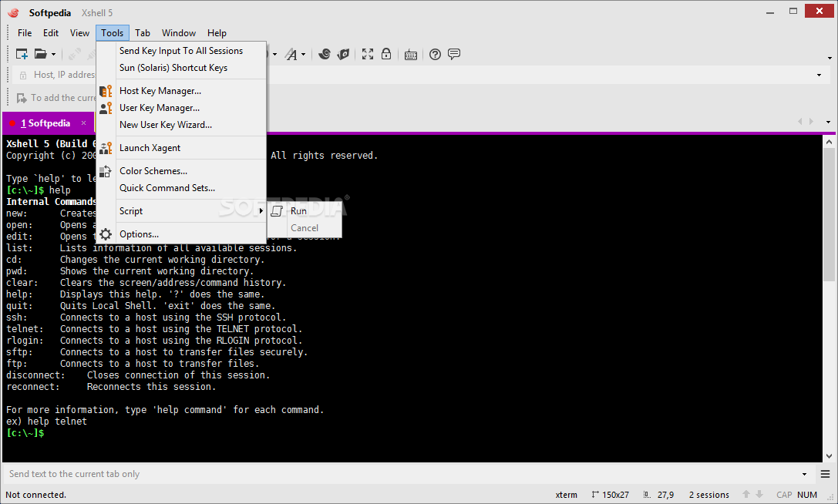Close the Softpedia tab with X
838x504 pixels.
[x=83, y=123]
